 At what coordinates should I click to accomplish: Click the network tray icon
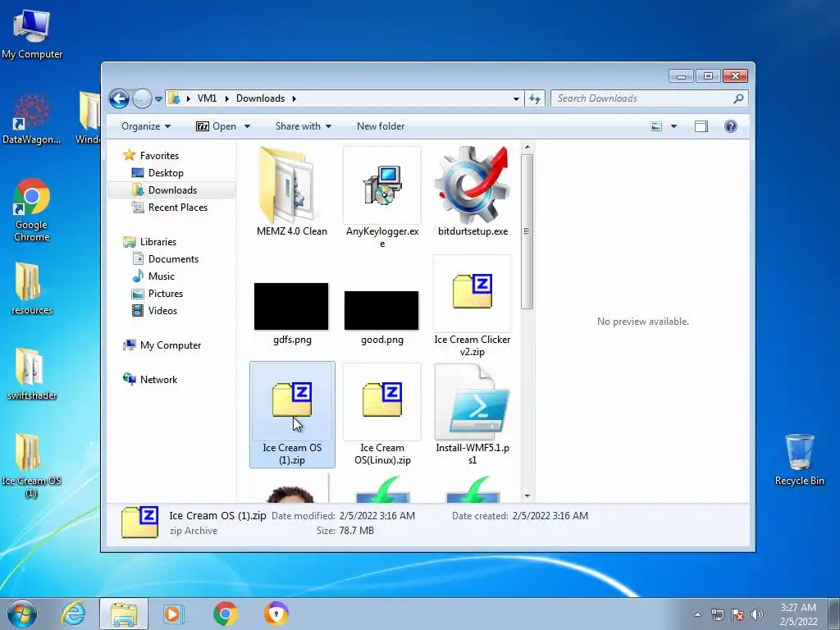coord(717,614)
